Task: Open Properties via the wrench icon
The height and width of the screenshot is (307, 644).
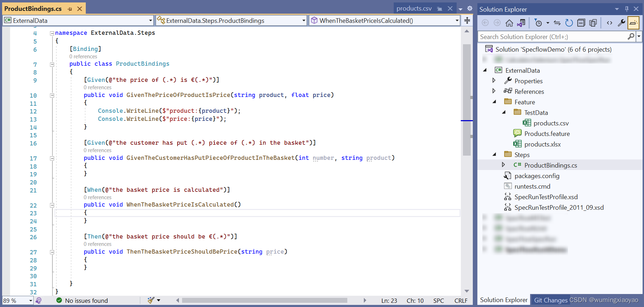Action: click(x=621, y=23)
